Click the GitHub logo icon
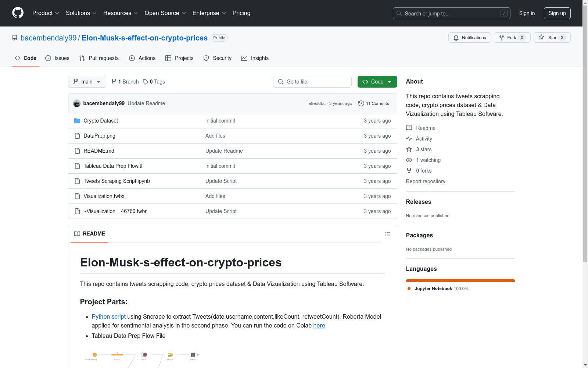The image size is (588, 368). coord(18,13)
